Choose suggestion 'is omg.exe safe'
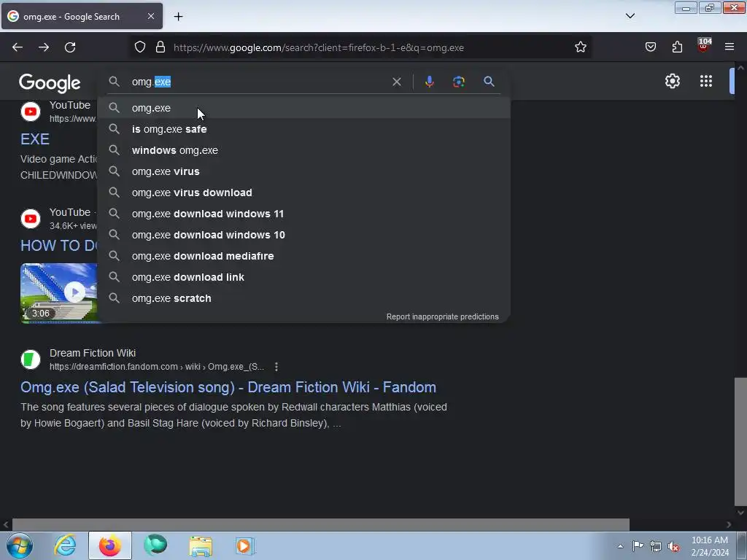 coord(304,129)
